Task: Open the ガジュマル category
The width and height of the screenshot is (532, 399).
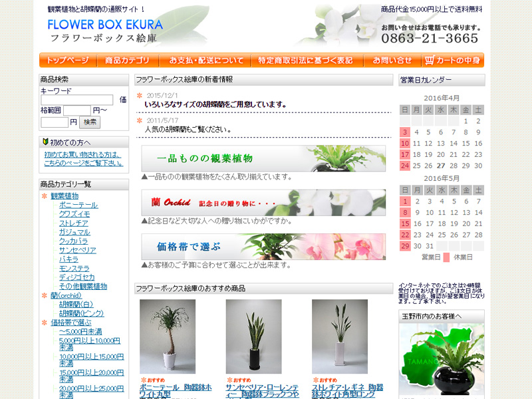Action: [74, 232]
